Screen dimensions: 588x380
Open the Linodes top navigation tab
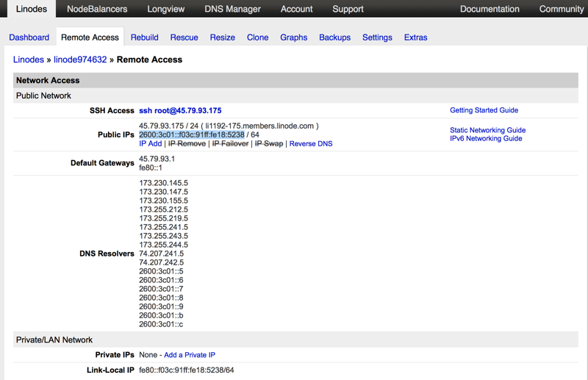tap(32, 9)
